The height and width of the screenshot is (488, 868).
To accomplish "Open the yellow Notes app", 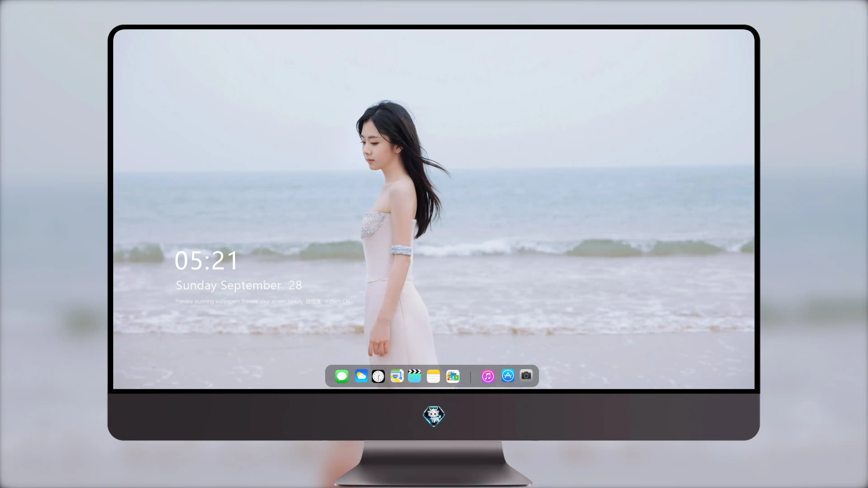I will point(433,376).
